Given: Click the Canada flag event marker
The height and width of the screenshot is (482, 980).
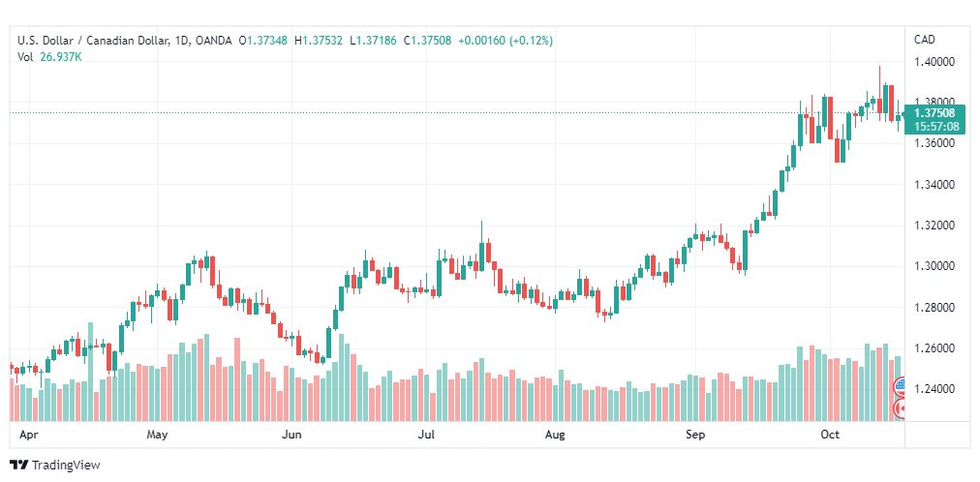Looking at the screenshot, I should tap(900, 408).
